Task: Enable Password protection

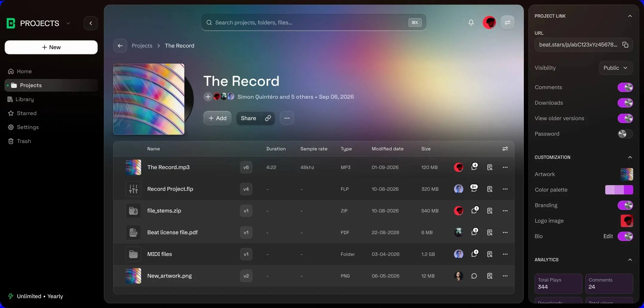Action: tap(625, 134)
